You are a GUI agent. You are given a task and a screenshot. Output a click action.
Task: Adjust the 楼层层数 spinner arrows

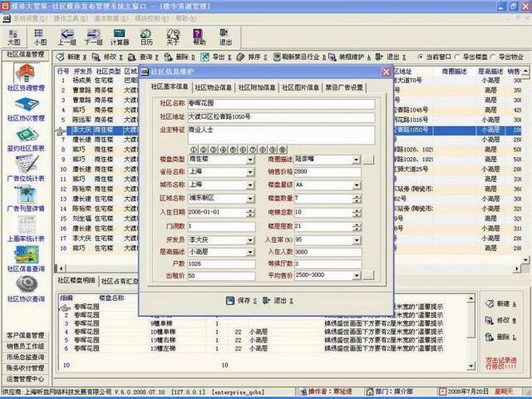pos(356,227)
